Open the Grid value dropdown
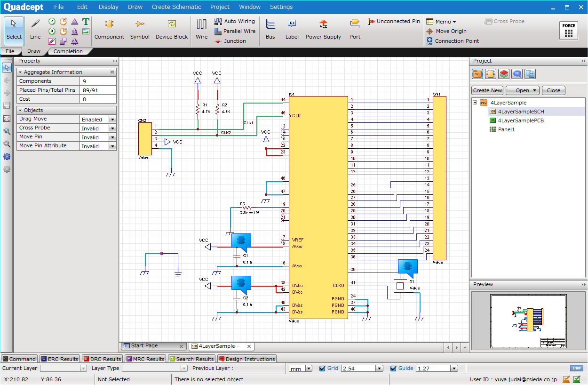The image size is (588, 385). click(x=379, y=369)
